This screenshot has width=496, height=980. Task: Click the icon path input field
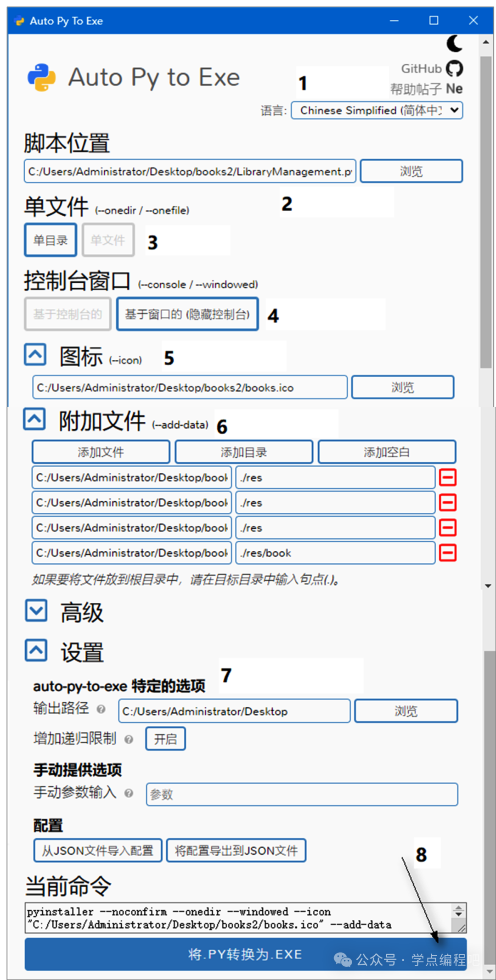click(190, 387)
